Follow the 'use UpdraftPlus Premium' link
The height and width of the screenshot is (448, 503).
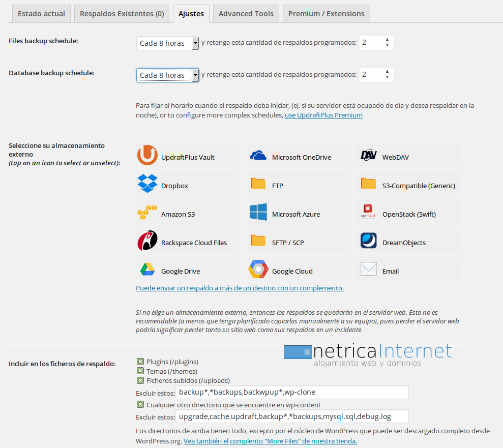pyautogui.click(x=323, y=115)
